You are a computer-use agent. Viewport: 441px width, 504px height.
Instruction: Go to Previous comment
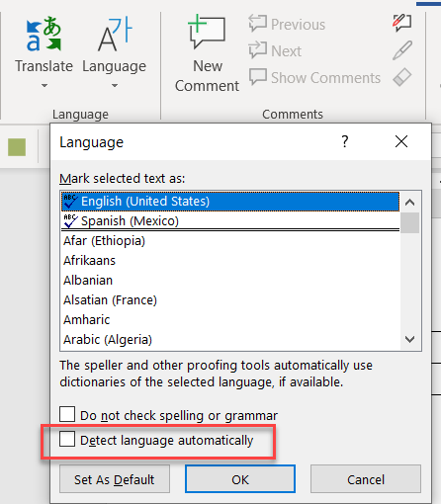point(287,24)
